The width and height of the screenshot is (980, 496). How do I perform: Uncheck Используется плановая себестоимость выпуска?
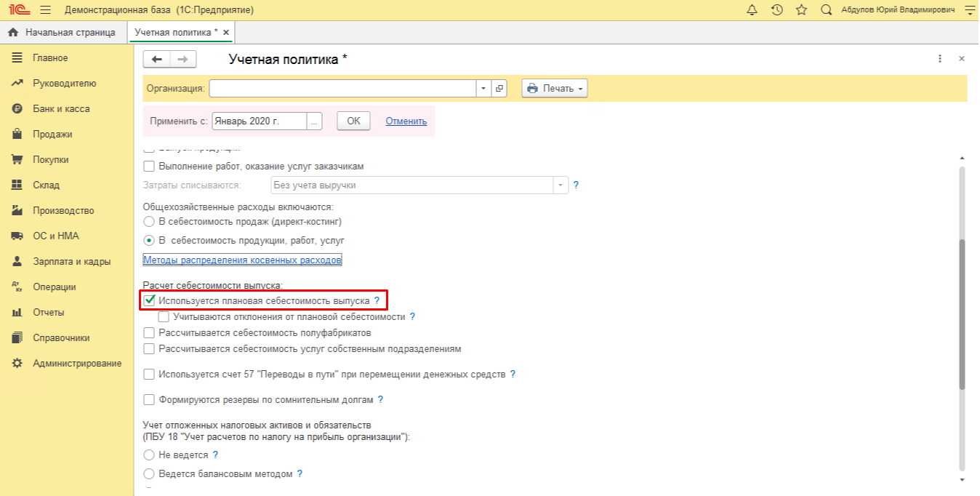pos(150,300)
